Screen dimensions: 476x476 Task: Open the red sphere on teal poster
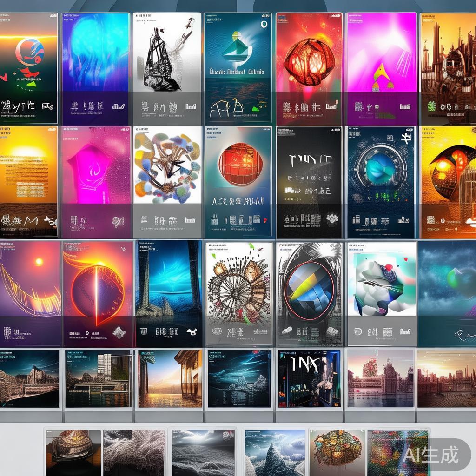(238, 182)
